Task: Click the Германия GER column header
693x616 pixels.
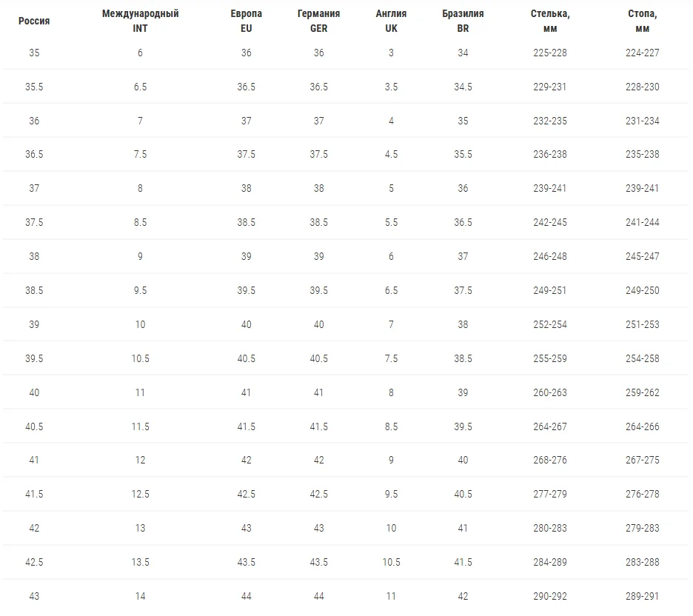Action: [x=318, y=21]
